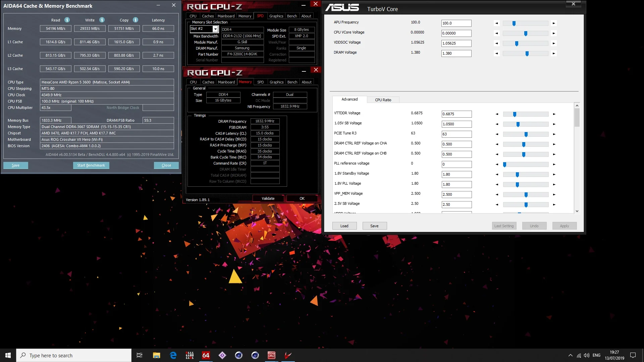The image size is (644, 362).
Task: Select the Advanced tab in TurboV Core
Action: coord(350,99)
